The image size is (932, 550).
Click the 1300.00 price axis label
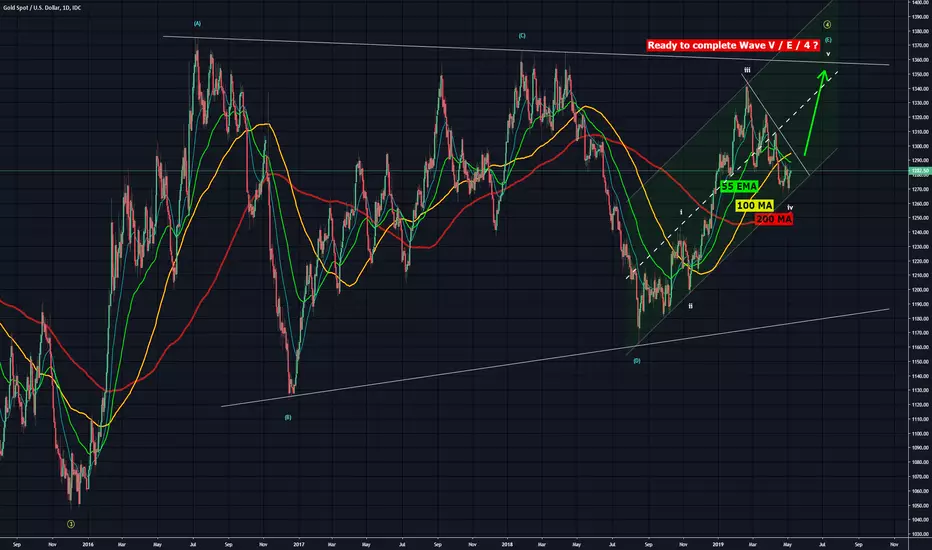click(921, 146)
